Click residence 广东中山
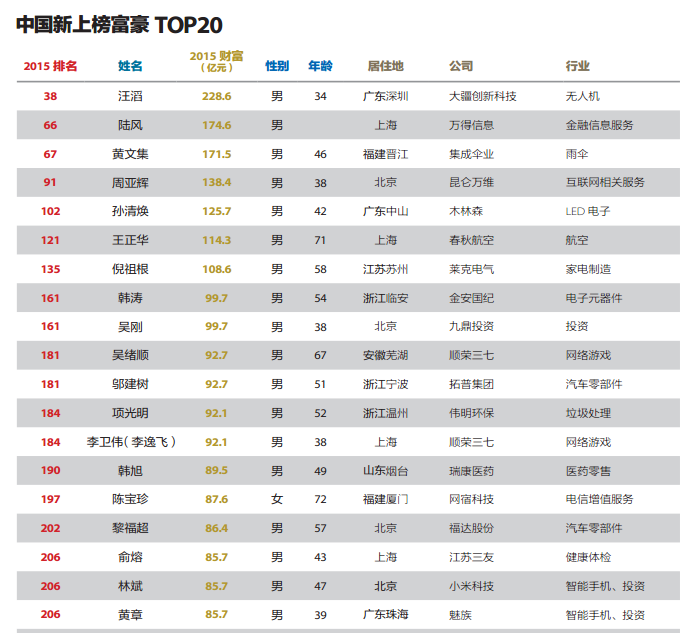This screenshot has width=682, height=633. pos(386,211)
